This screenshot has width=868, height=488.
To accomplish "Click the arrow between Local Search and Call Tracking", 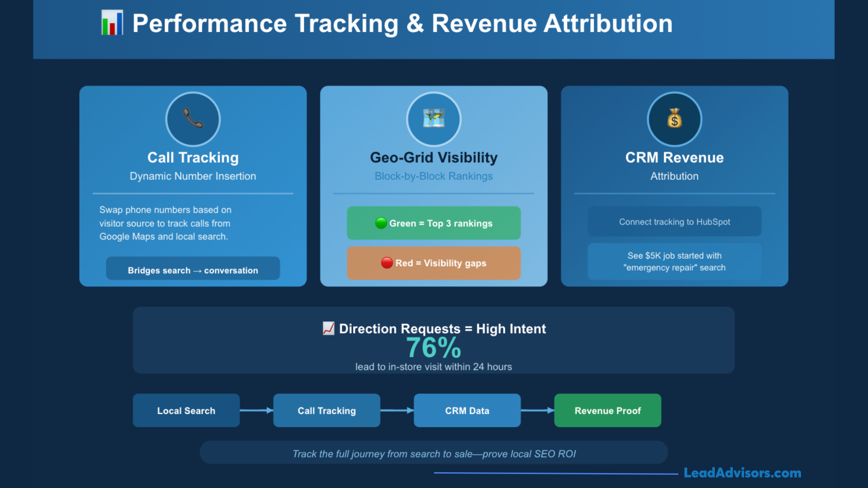I will pyautogui.click(x=256, y=410).
